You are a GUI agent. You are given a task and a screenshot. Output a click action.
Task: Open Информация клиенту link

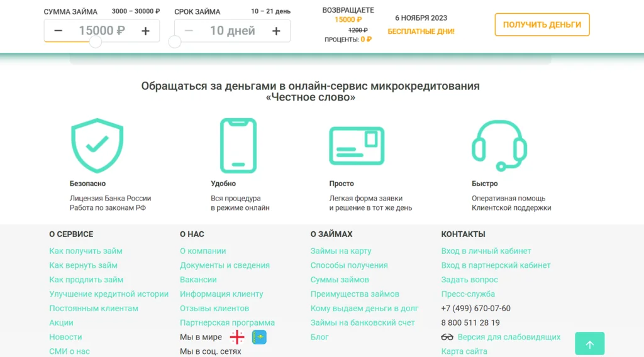click(x=221, y=294)
